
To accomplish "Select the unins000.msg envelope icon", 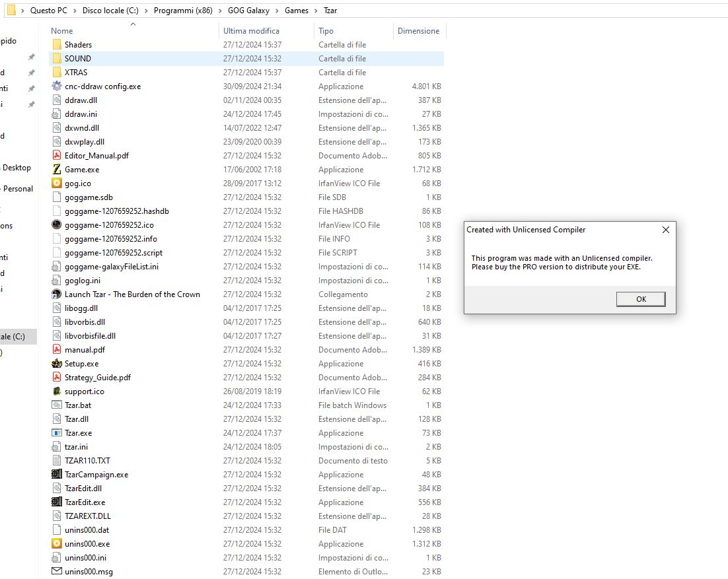I will tap(57, 572).
